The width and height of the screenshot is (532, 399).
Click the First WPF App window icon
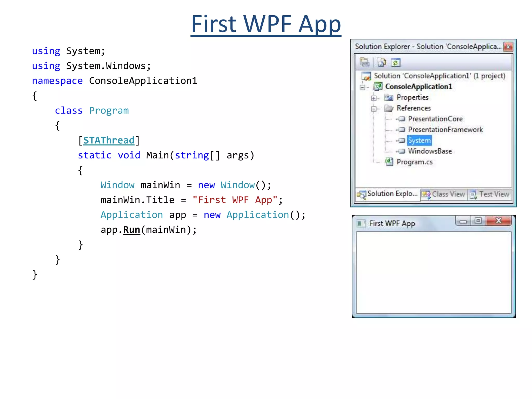coord(361,223)
